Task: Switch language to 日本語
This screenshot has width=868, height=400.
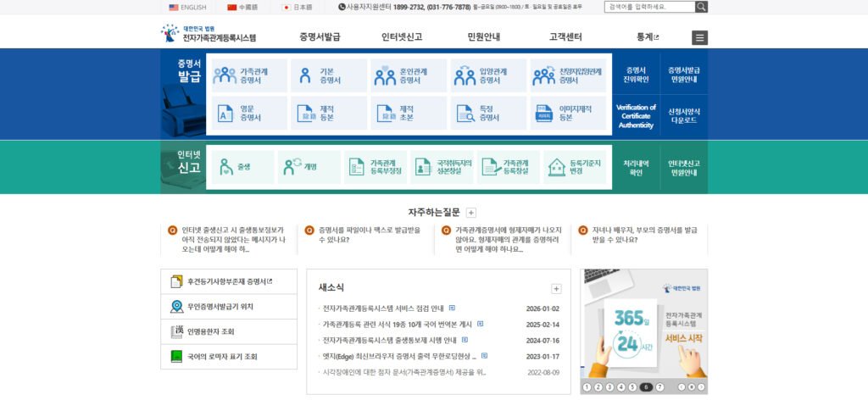Action: coord(297,7)
